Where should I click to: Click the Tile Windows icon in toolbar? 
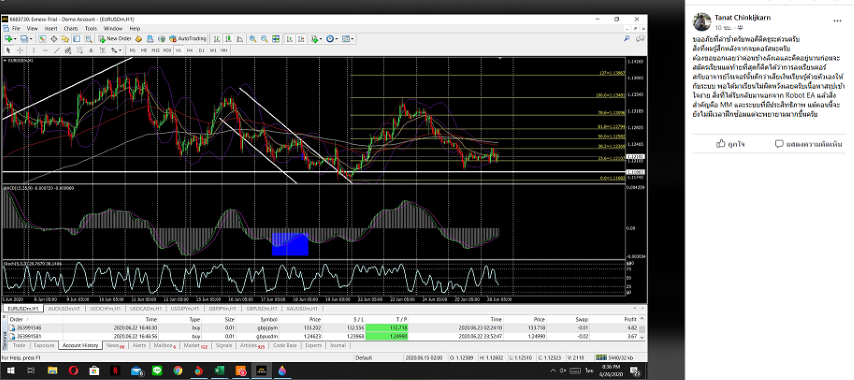tap(276, 39)
